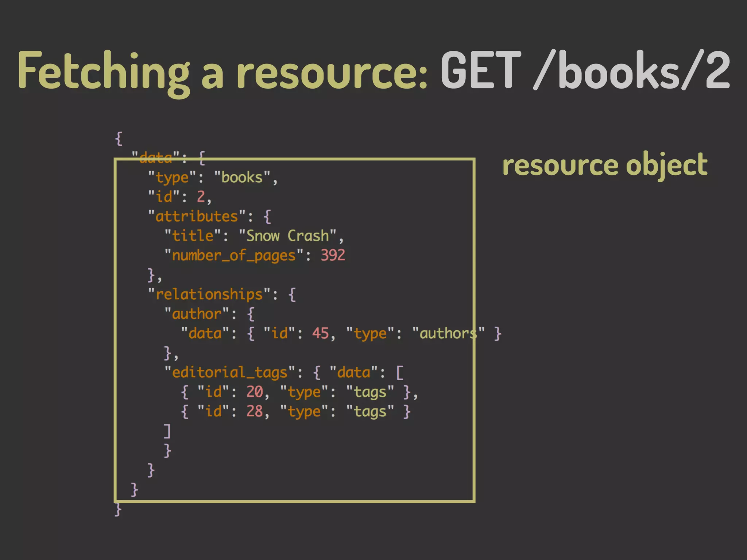This screenshot has height=560, width=747.
Task: Click the "editorial_tags" key
Action: (x=230, y=373)
